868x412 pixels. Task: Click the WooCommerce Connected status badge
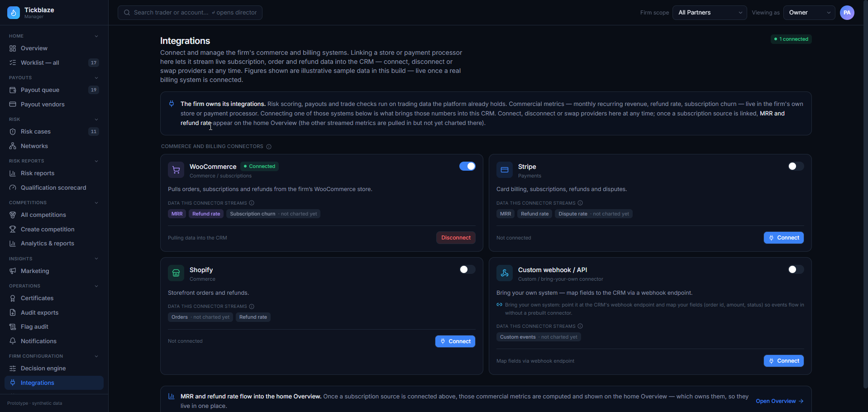pyautogui.click(x=259, y=167)
